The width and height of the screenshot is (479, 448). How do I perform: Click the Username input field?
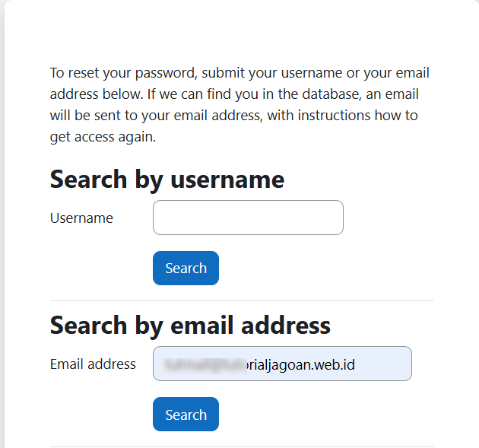tap(248, 218)
